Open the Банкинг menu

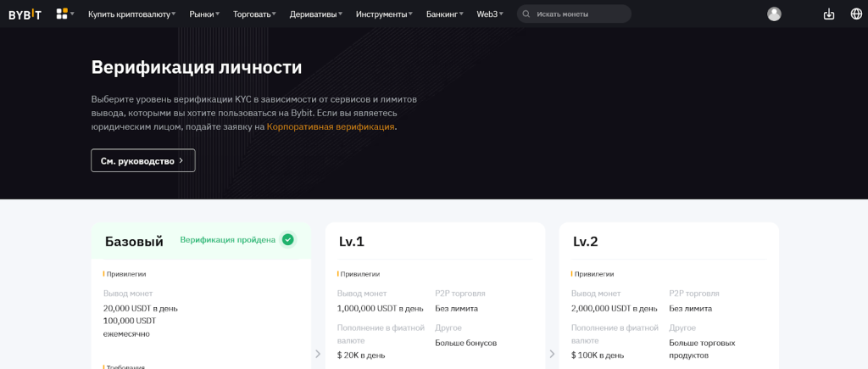pos(444,14)
